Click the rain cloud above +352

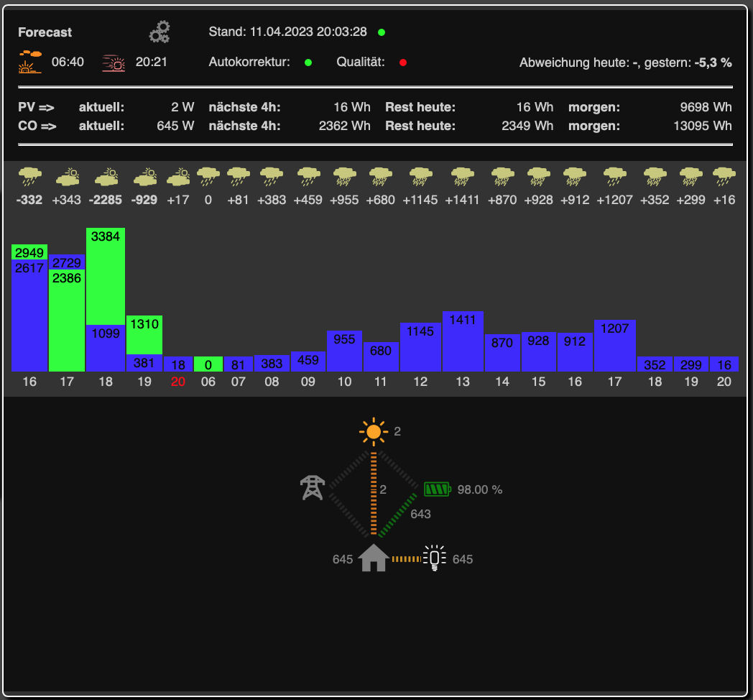click(x=655, y=177)
